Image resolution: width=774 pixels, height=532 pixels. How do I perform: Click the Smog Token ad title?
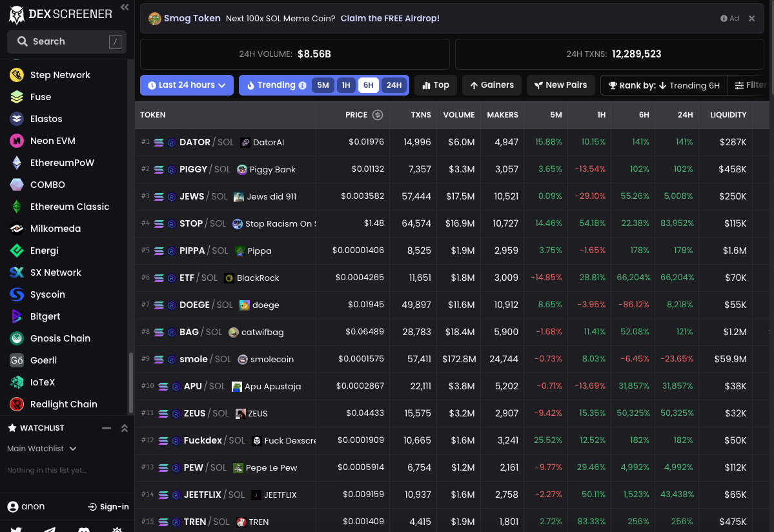pos(192,18)
